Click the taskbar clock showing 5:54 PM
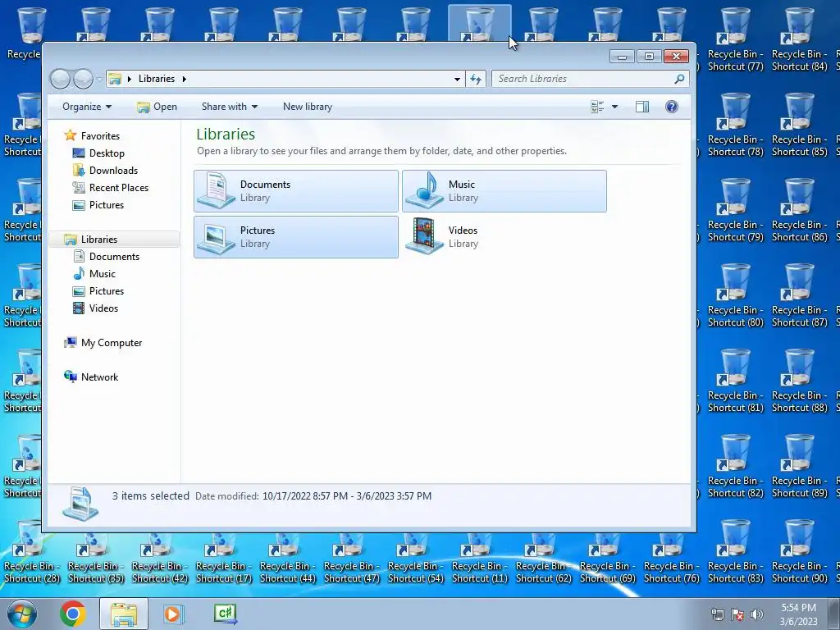This screenshot has height=630, width=840. pyautogui.click(x=798, y=614)
